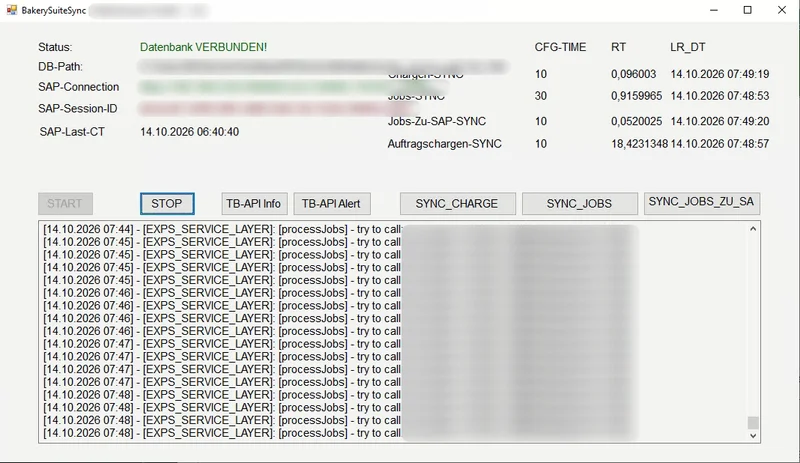Click the STOP button
This screenshot has height=463, width=800.
click(x=167, y=204)
